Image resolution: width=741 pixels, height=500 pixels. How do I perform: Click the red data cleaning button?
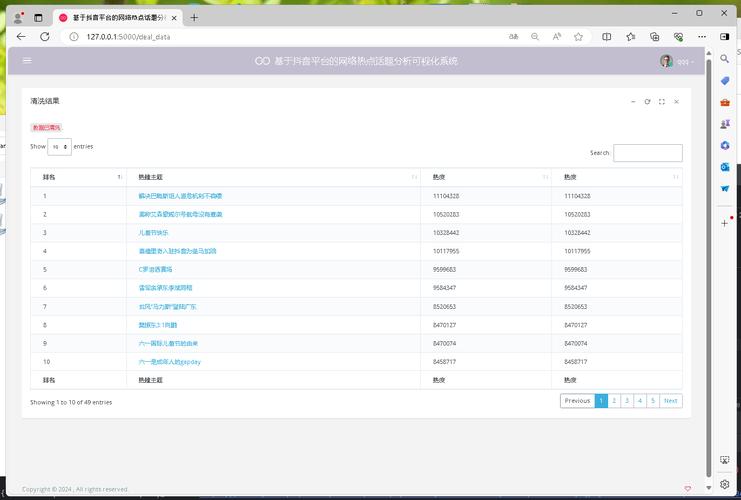[46, 127]
